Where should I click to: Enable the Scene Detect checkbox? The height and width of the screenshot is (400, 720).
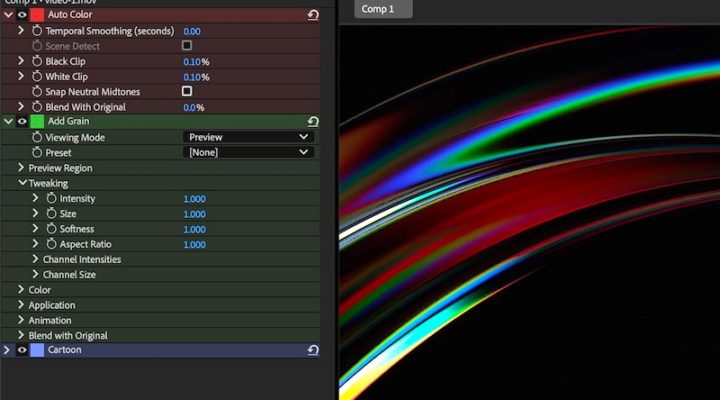click(x=187, y=45)
